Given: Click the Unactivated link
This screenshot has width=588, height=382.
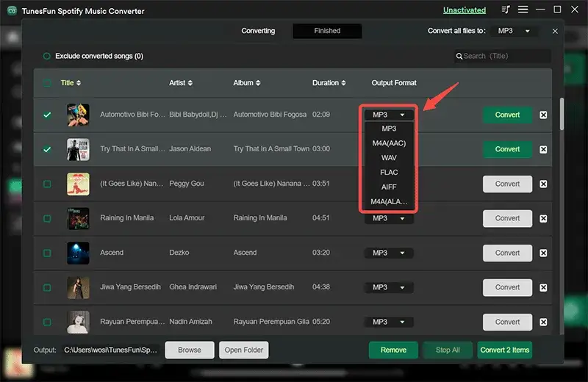Looking at the screenshot, I should [464, 10].
